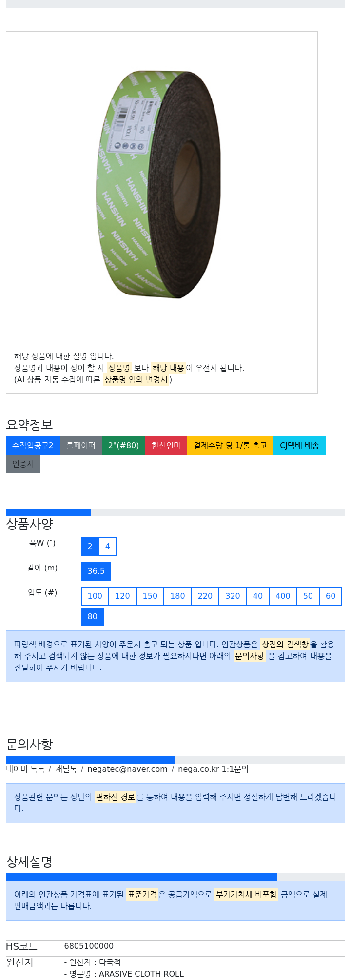This screenshot has height=980, width=351.
Task: Open the 채널톡 inquiry link
Action: [66, 769]
